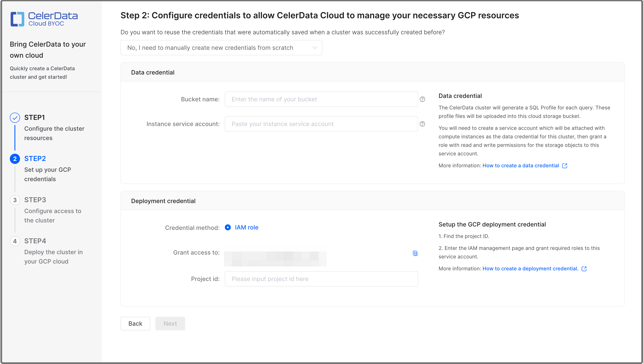Copy the Grant access service account value
The width and height of the screenshot is (643, 364).
pos(415,253)
